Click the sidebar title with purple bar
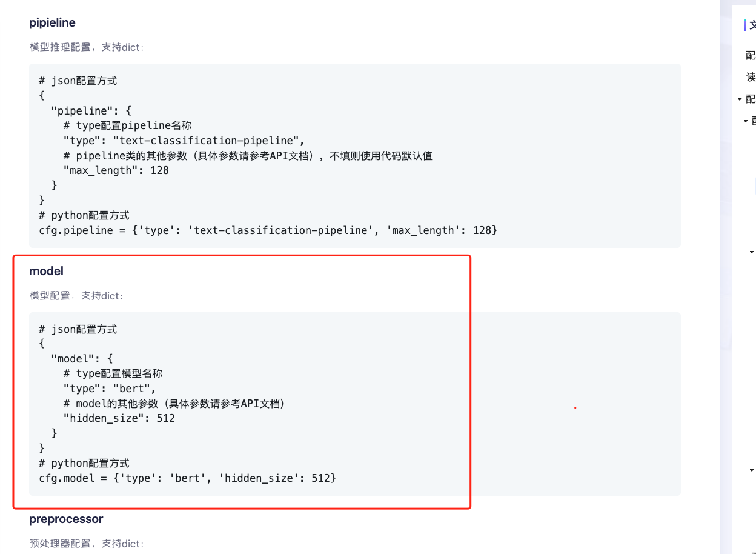The width and height of the screenshot is (756, 554). (x=752, y=25)
